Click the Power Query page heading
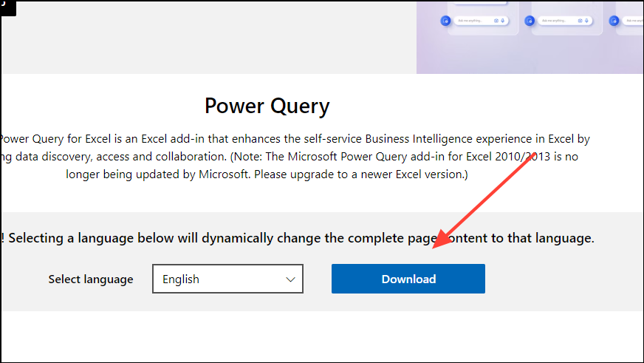This screenshot has width=644, height=363. click(x=267, y=106)
